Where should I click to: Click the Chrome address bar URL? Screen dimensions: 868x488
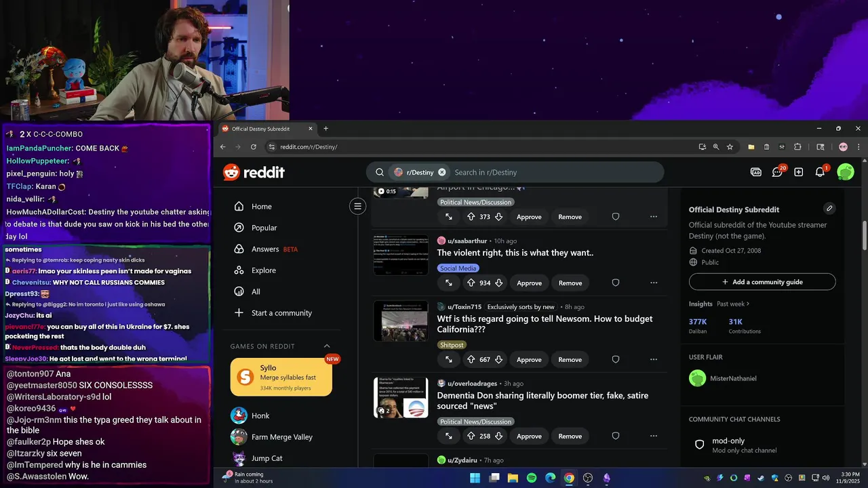point(309,146)
